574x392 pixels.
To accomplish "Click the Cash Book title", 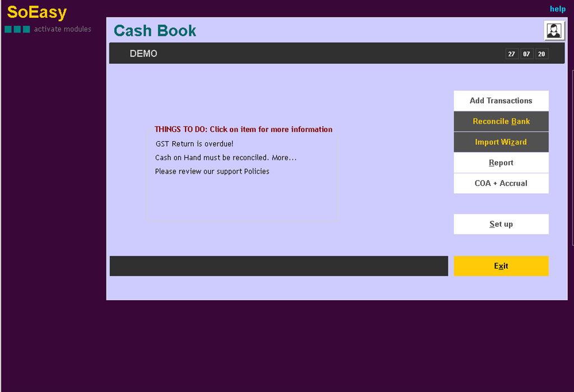I will [155, 31].
